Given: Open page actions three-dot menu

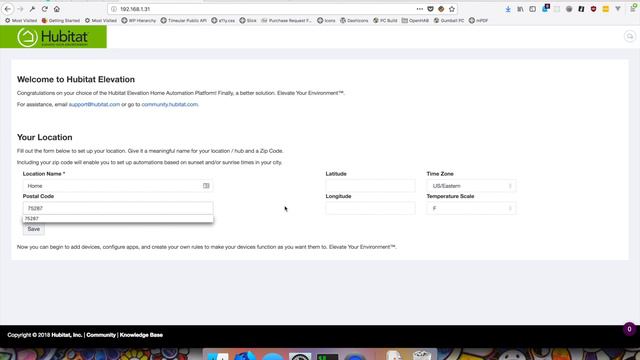Looking at the screenshot, I should pos(420,9).
